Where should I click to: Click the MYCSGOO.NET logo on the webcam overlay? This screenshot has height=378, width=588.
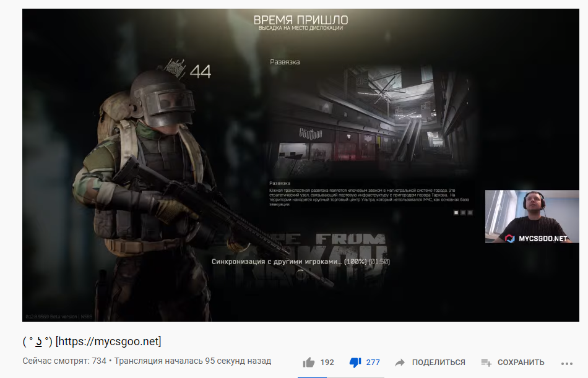pos(535,238)
